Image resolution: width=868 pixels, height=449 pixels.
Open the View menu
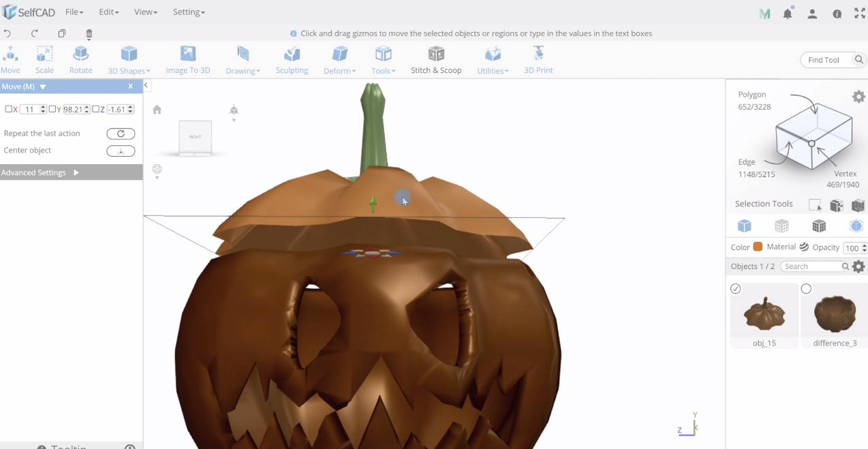[x=146, y=12]
